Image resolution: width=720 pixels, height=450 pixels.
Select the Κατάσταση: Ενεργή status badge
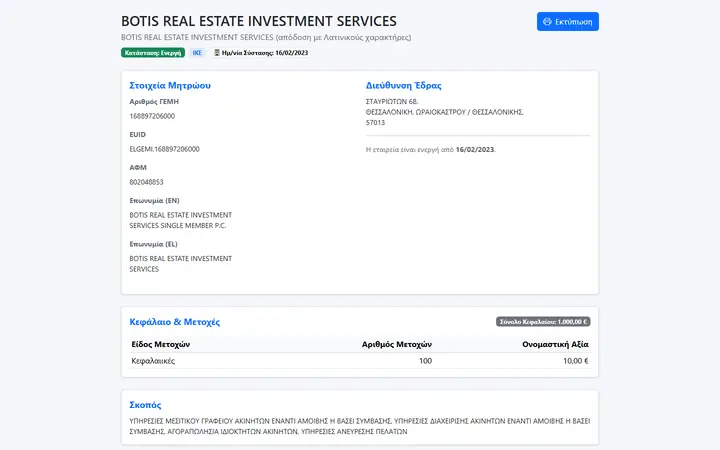click(153, 53)
